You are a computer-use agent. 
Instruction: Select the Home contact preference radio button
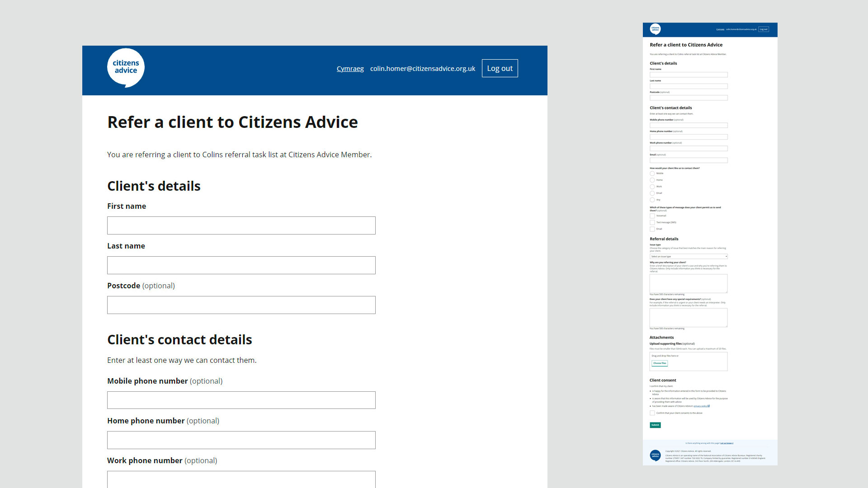point(652,180)
